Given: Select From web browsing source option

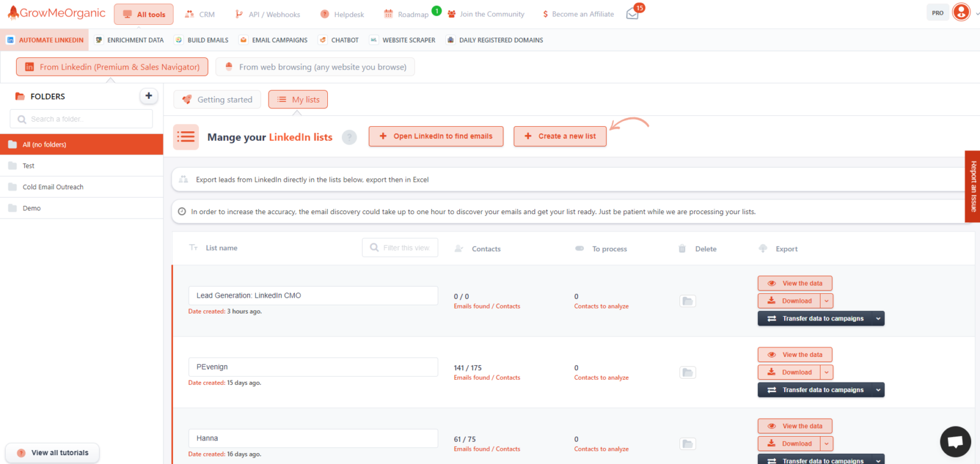Looking at the screenshot, I should tap(315, 67).
